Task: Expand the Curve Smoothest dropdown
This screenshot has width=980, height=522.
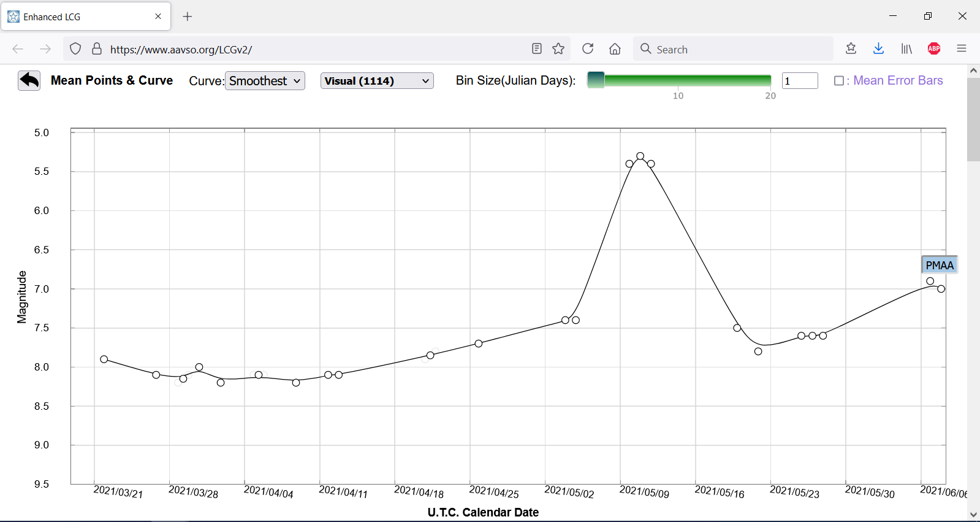Action: coord(265,81)
